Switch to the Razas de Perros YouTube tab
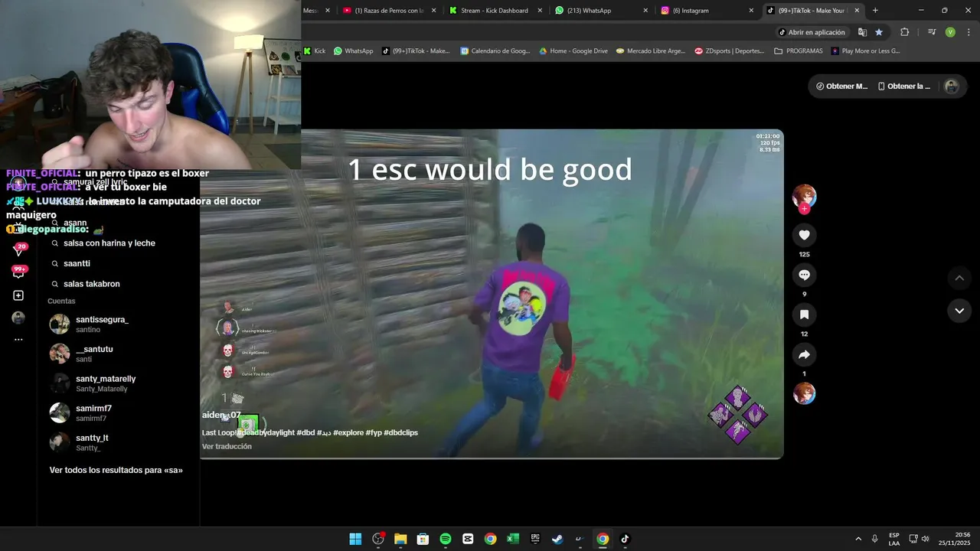Screen dimensions: 980x551 [x=389, y=11]
